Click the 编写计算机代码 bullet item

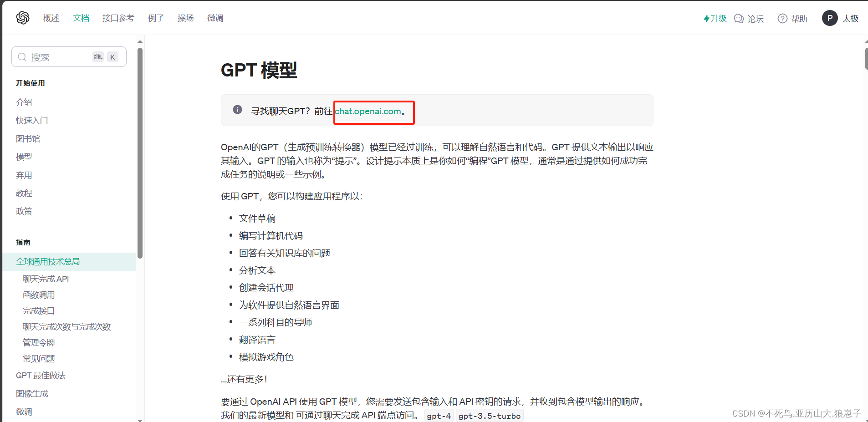coord(271,236)
